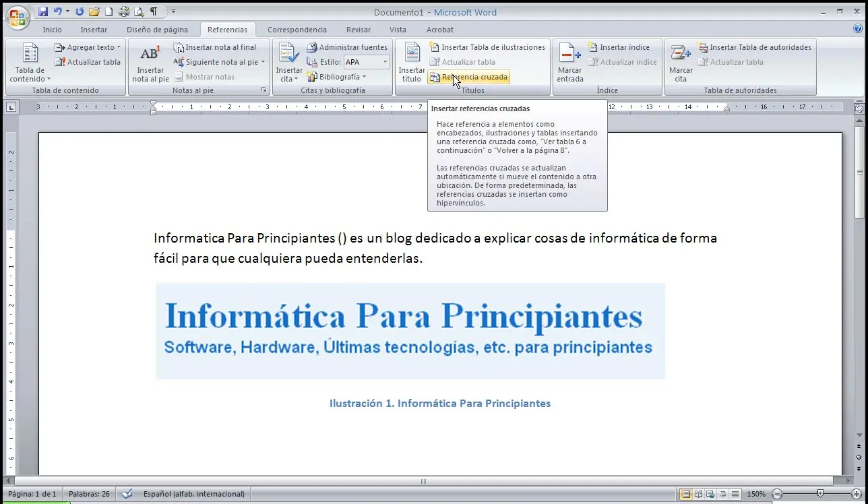
Task: Click the Palabras: 26 word count
Action: point(89,494)
